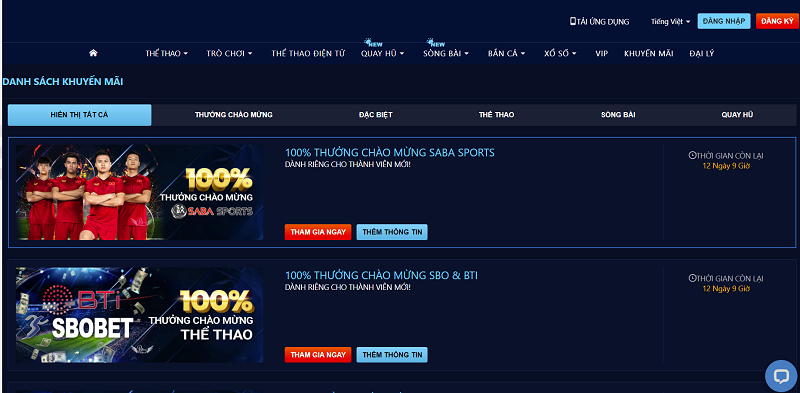
Task: Tap the mobile phone app download icon
Action: pyautogui.click(x=573, y=21)
